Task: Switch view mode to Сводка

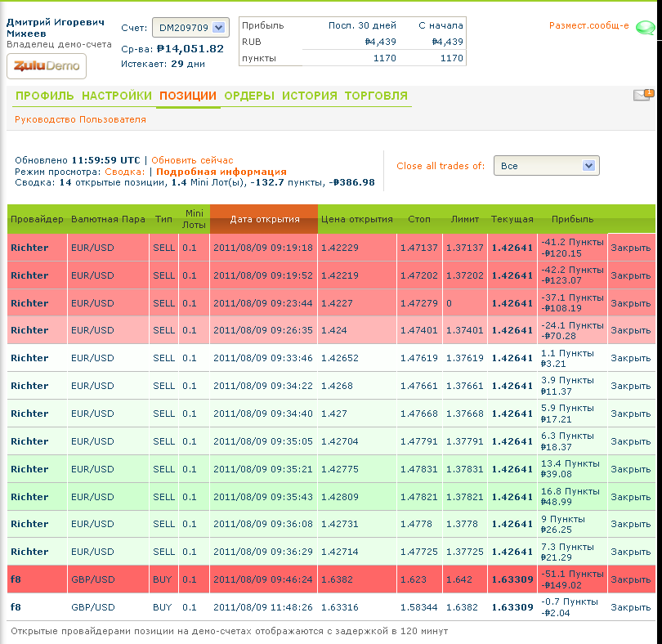Action: (x=124, y=172)
